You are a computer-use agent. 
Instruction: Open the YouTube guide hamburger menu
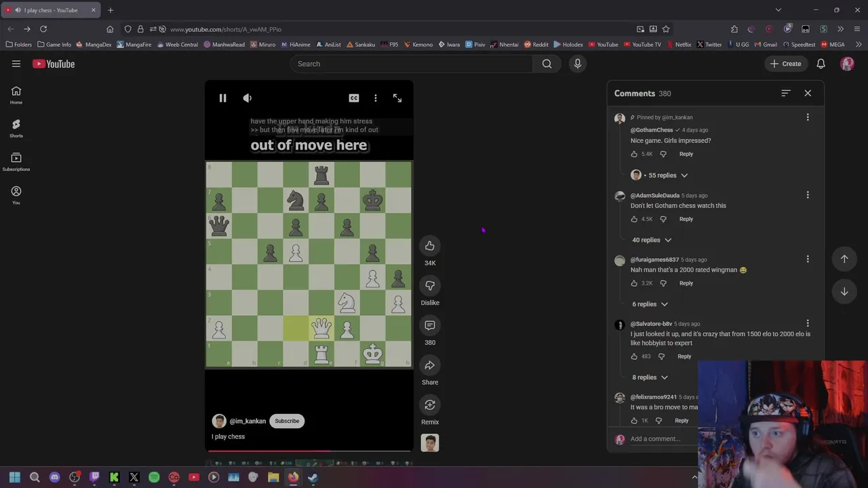(x=16, y=64)
